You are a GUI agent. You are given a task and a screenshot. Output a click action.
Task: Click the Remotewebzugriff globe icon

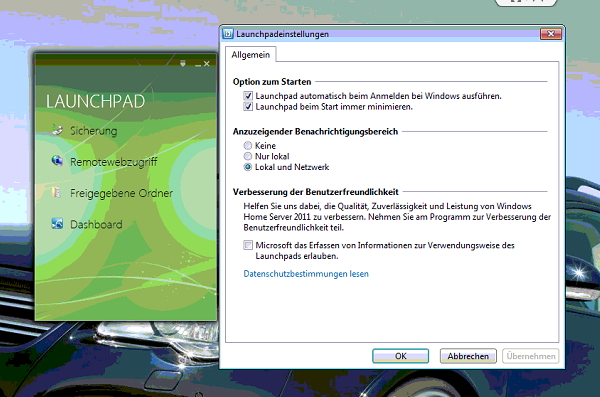(57, 161)
